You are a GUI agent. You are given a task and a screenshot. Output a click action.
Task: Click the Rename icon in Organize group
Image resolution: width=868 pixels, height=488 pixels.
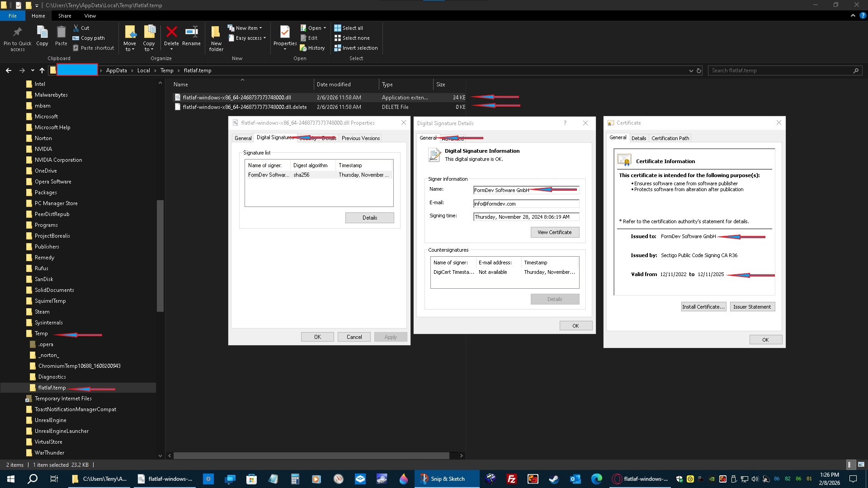(x=191, y=33)
